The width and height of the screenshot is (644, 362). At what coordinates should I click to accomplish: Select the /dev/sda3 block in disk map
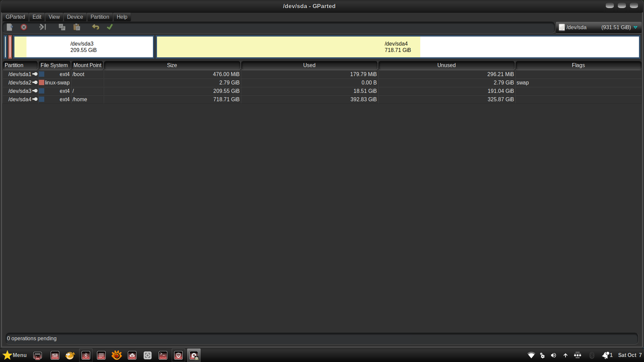click(84, 47)
